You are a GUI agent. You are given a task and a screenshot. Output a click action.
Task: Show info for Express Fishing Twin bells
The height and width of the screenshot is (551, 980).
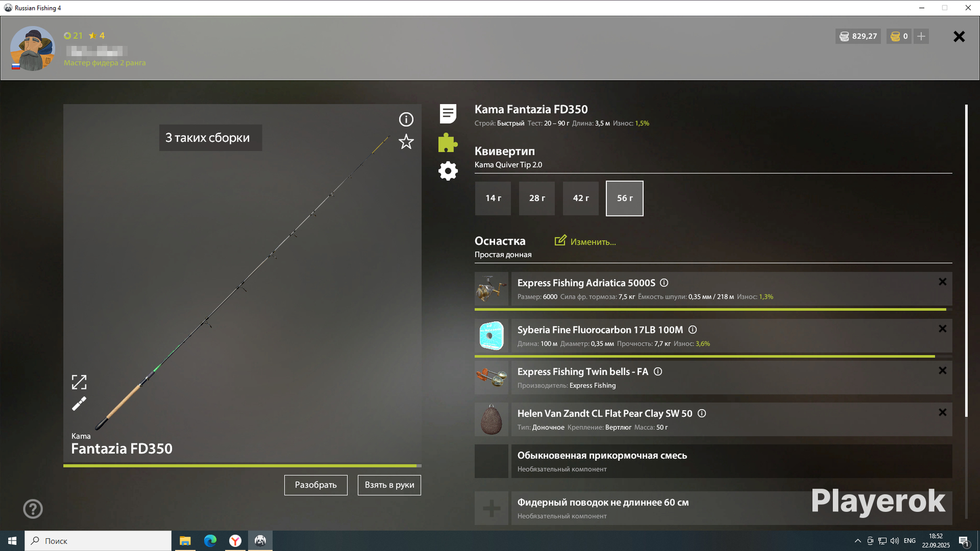coord(658,371)
